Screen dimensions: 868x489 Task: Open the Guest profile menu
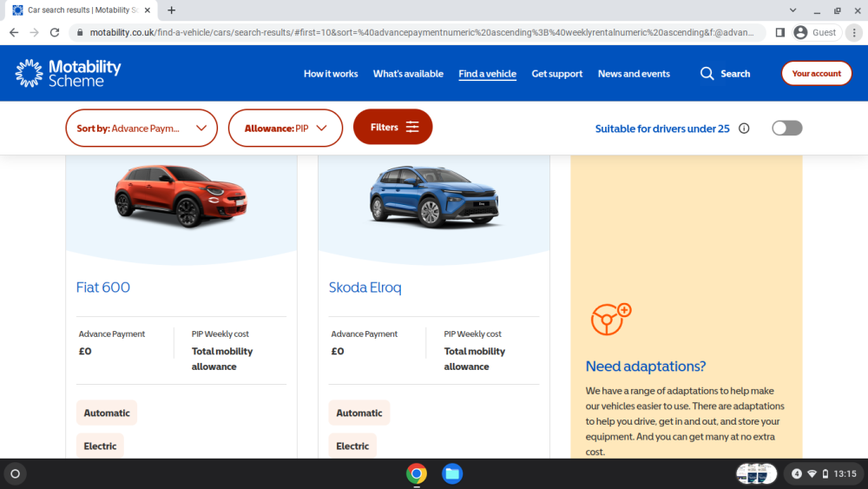(x=817, y=33)
